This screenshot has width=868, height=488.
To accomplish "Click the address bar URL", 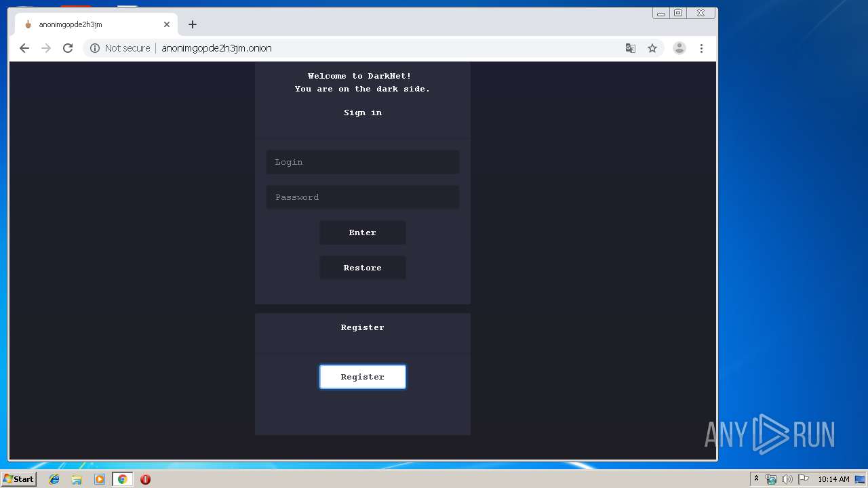I will point(216,48).
